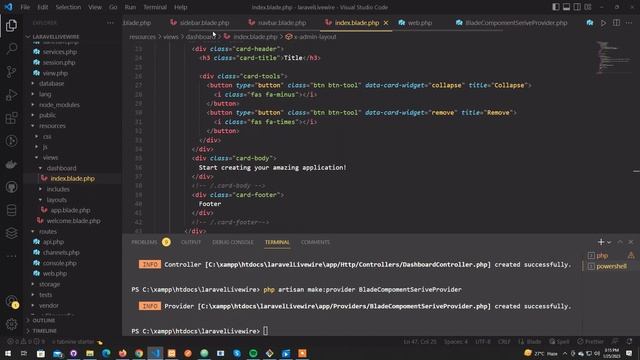This screenshot has height=360, width=640.
Task: Open the Selection menu
Action: click(x=68, y=7)
